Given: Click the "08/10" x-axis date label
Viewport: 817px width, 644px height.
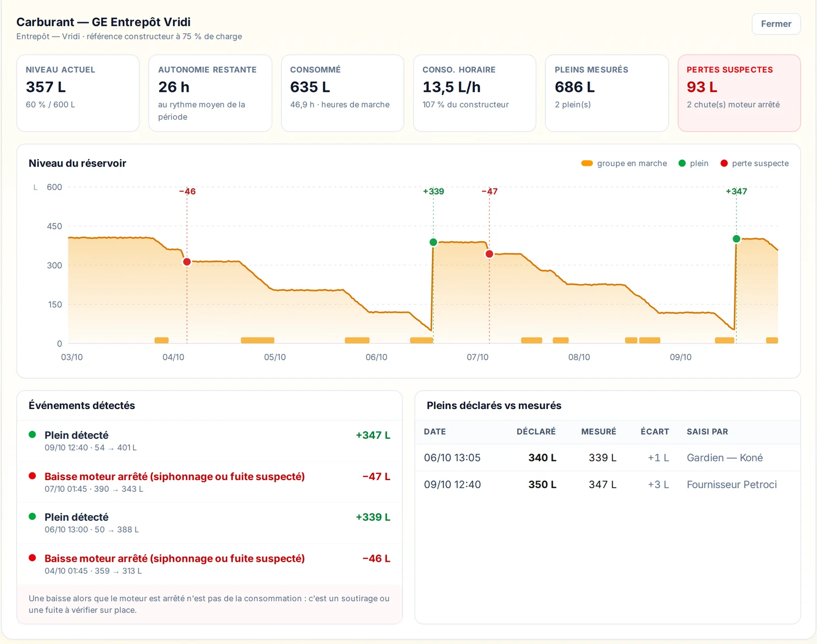Looking at the screenshot, I should (x=579, y=357).
